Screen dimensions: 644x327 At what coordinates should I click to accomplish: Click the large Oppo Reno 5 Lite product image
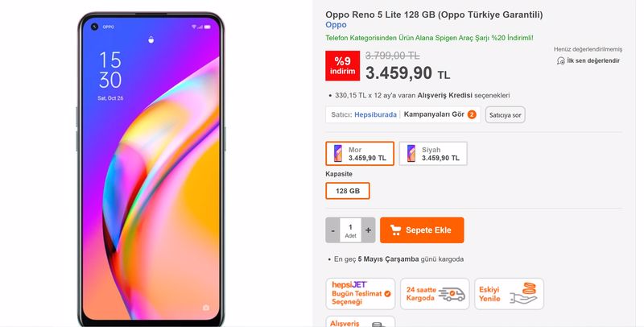point(151,168)
